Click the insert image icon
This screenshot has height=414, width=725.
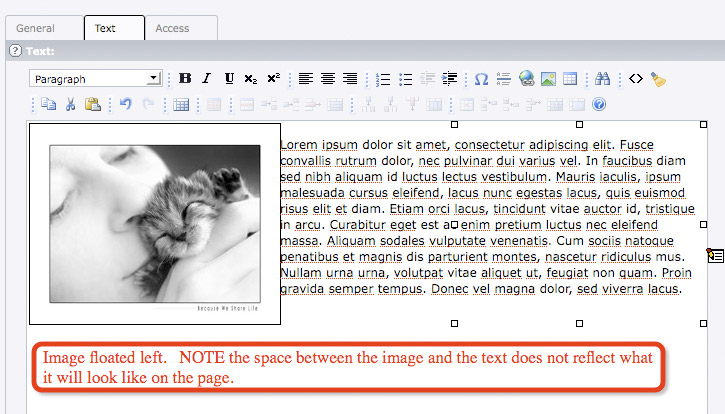click(548, 79)
